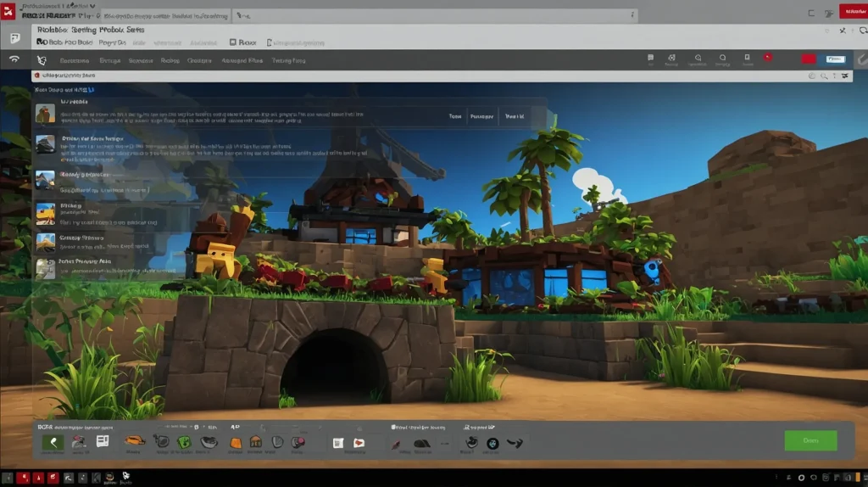The image size is (868, 487).
Task: Choose the dark bowl icon in the bottom toolbar
Action: click(x=209, y=441)
